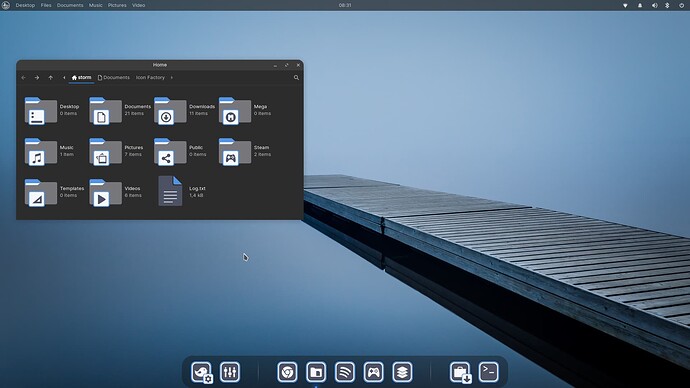Open the Steam folder icon
This screenshot has height=388, width=690.
(235, 152)
